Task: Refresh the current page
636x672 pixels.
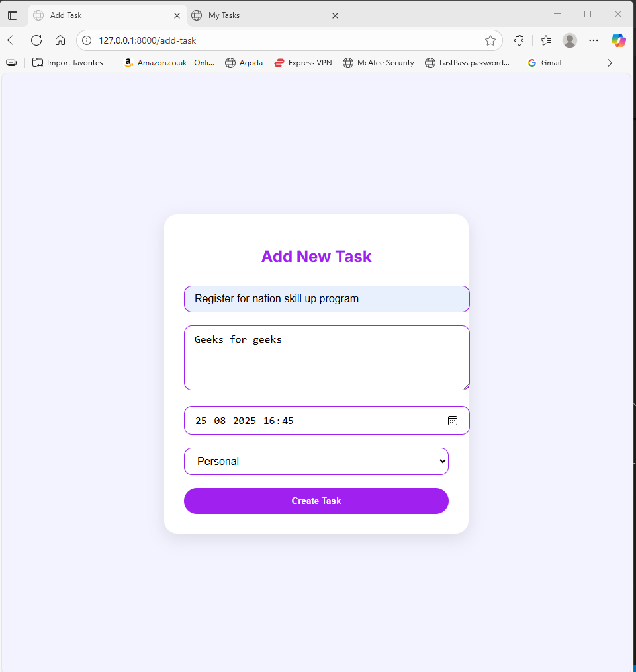Action: point(36,40)
